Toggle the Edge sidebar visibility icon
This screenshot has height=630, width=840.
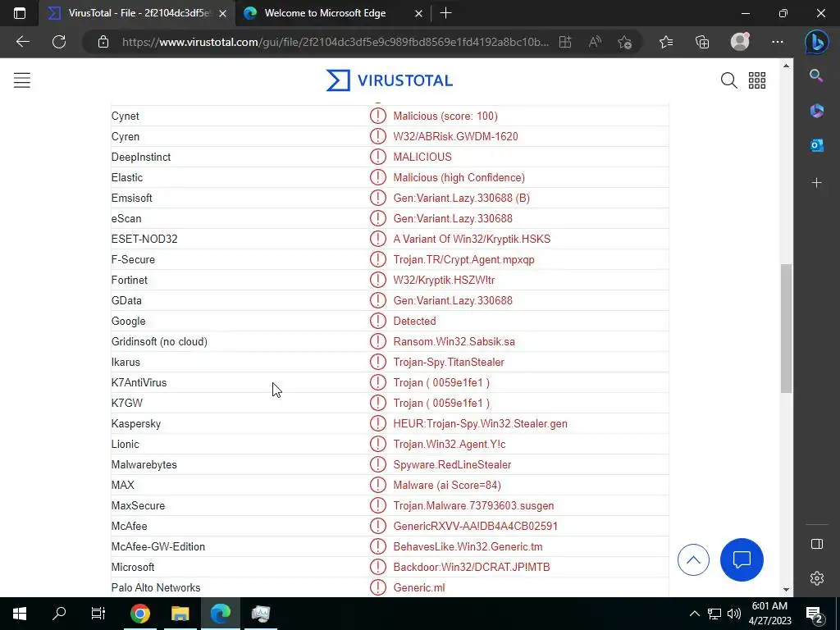click(816, 544)
